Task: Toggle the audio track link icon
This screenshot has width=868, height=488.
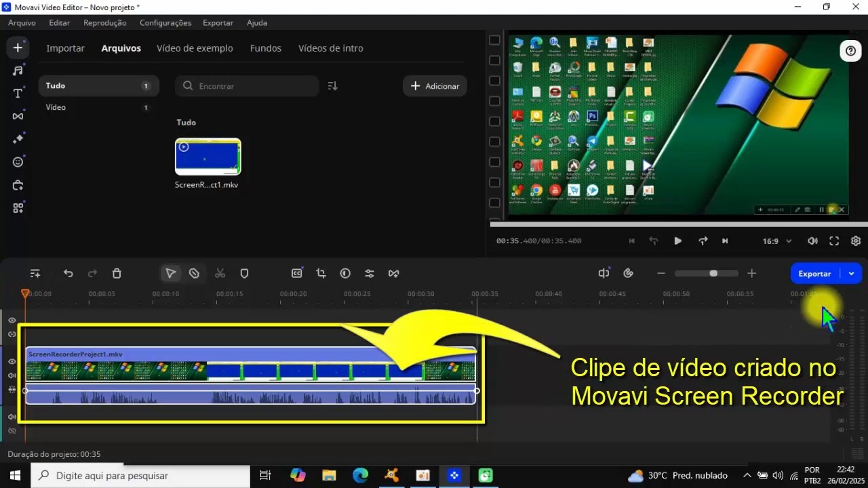Action: (x=12, y=430)
